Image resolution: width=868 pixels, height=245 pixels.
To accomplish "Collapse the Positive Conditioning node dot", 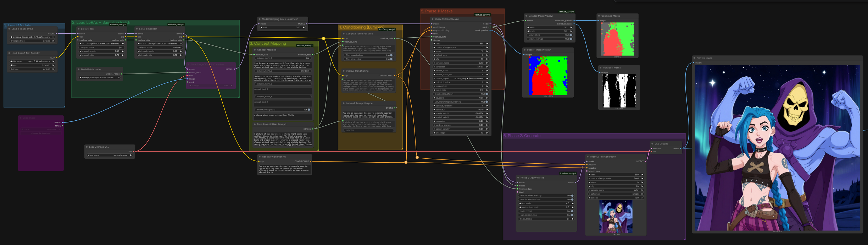I will tap(344, 71).
